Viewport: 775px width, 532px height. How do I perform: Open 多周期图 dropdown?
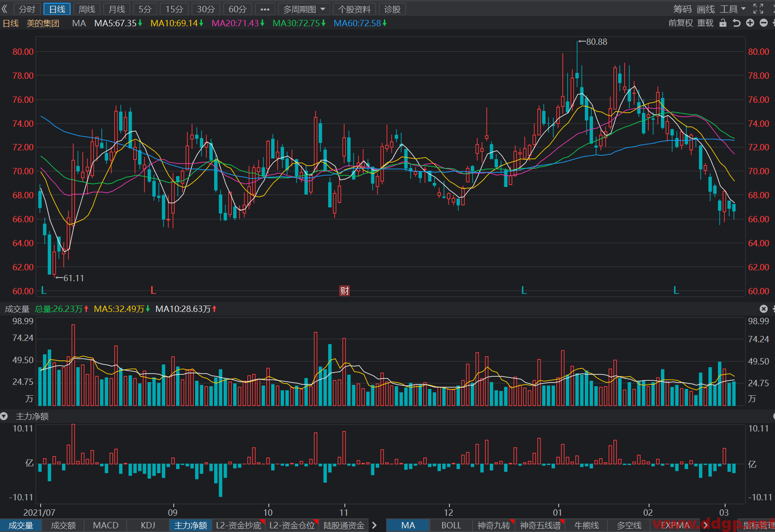[x=304, y=9]
